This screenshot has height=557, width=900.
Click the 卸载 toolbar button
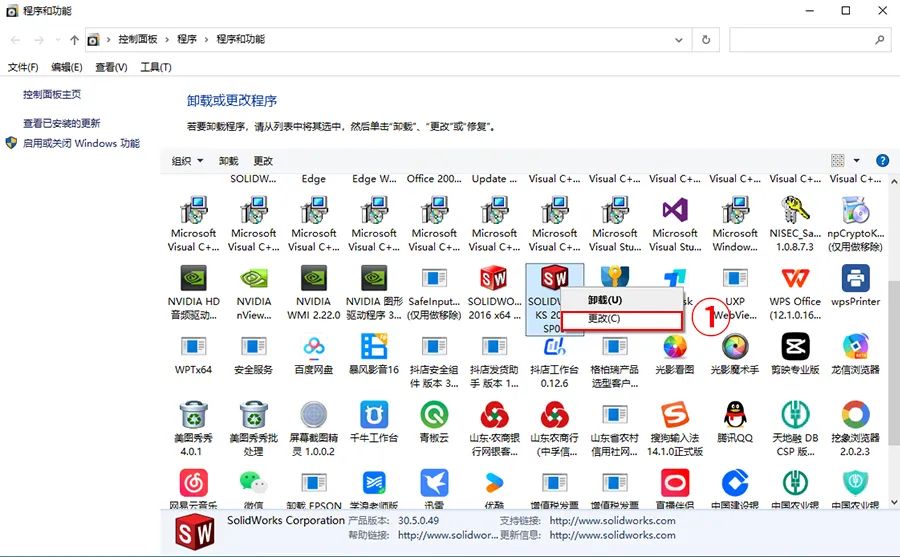[228, 161]
